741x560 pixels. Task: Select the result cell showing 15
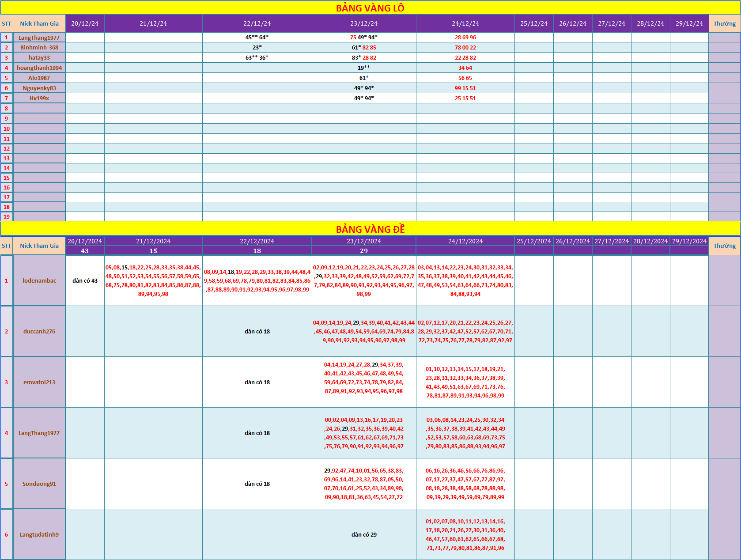pyautogui.click(x=153, y=250)
